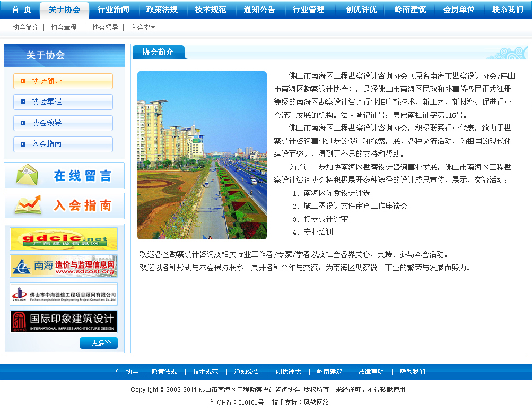This screenshot has width=532, height=411.
Task: Click 协会章程 in the sub-navigation bar
Action: (64, 28)
